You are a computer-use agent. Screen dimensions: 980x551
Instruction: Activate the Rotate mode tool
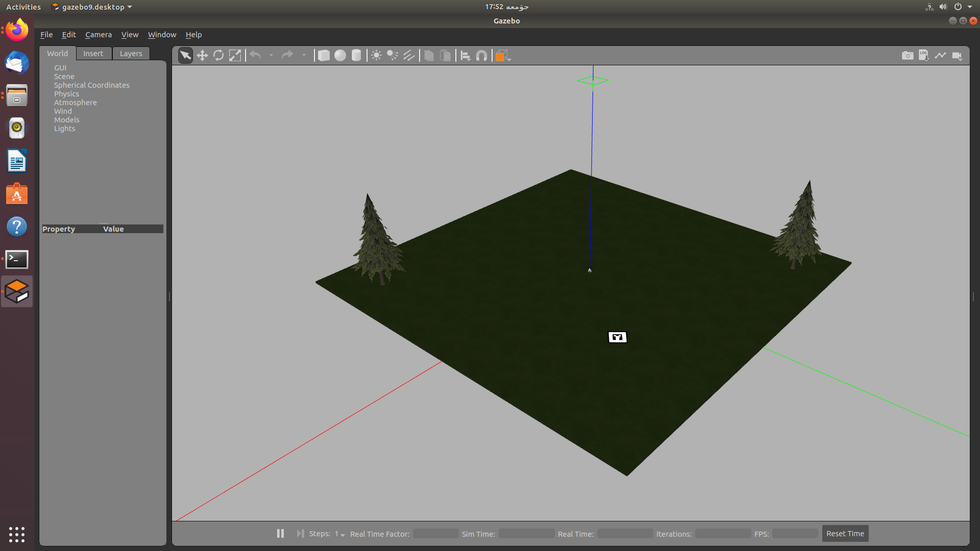218,55
